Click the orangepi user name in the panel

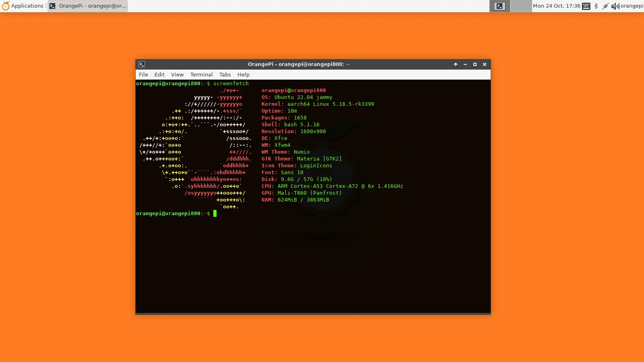(x=632, y=6)
